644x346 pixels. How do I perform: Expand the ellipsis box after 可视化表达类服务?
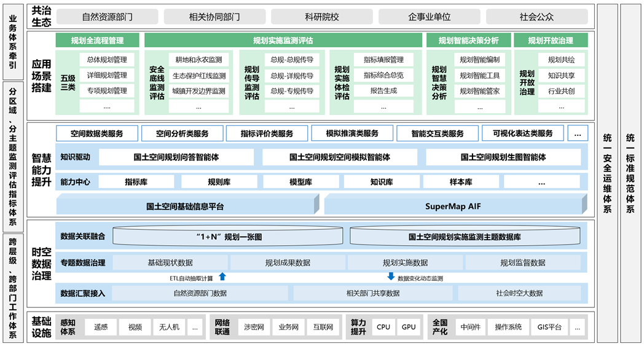tap(577, 133)
